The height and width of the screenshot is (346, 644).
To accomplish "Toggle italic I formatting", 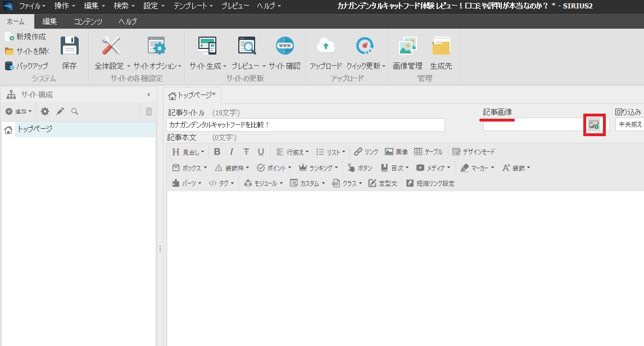I will 232,152.
